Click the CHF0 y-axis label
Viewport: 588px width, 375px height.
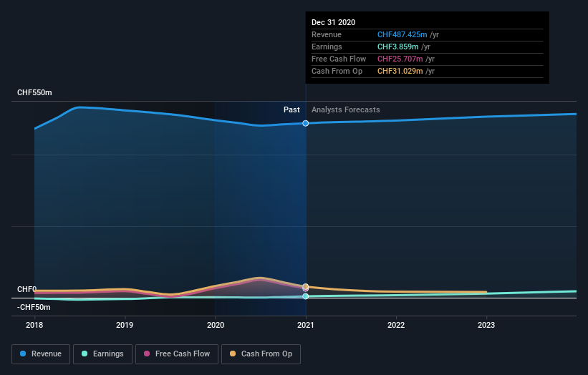[26, 289]
